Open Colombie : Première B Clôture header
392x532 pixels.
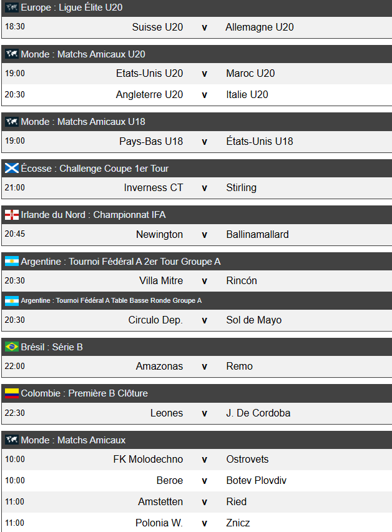click(84, 393)
